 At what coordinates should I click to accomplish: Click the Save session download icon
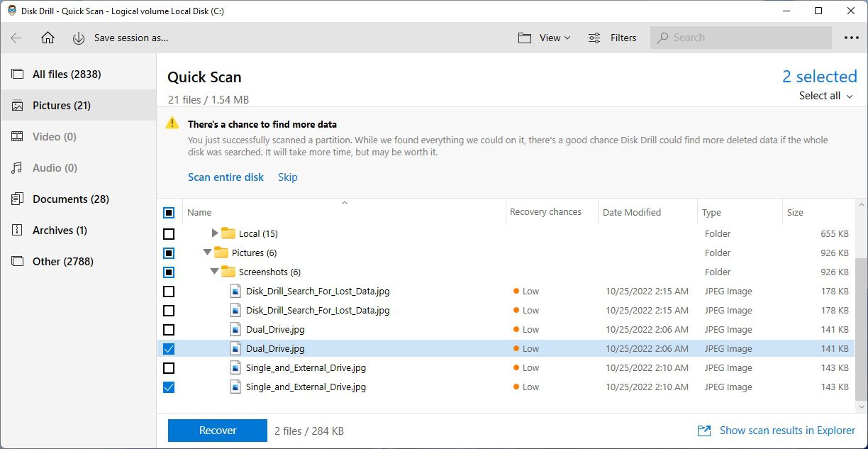pos(79,38)
